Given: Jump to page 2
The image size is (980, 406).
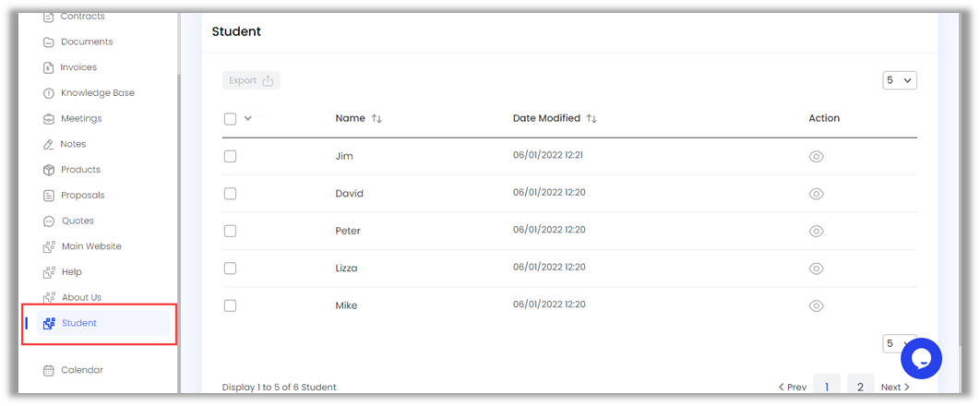Looking at the screenshot, I should (x=859, y=388).
